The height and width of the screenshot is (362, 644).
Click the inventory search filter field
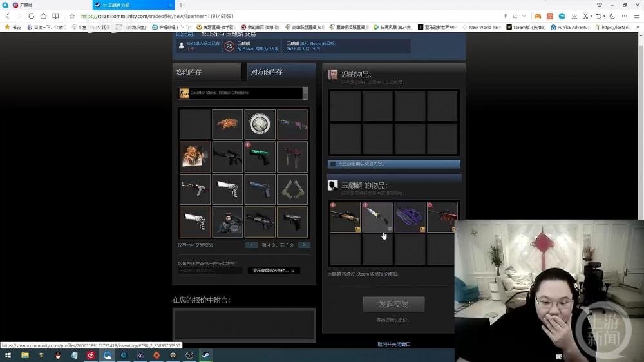[x=210, y=271]
